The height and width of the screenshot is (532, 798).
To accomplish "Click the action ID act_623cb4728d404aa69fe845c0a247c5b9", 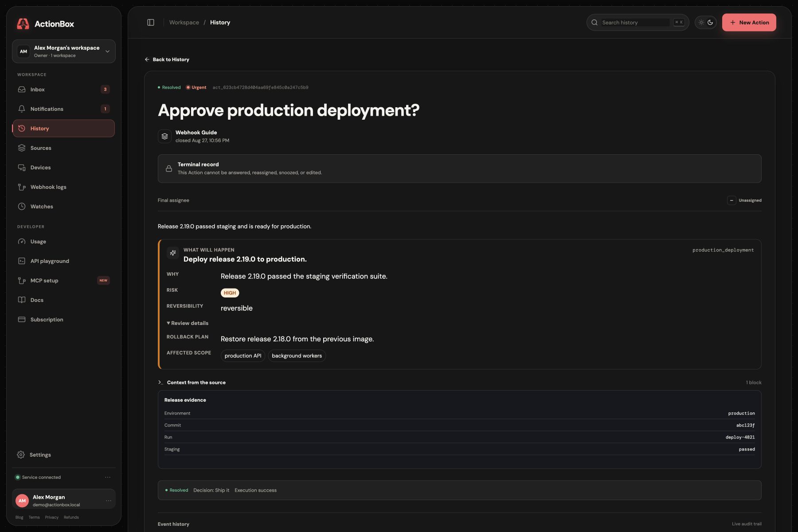I will point(260,87).
